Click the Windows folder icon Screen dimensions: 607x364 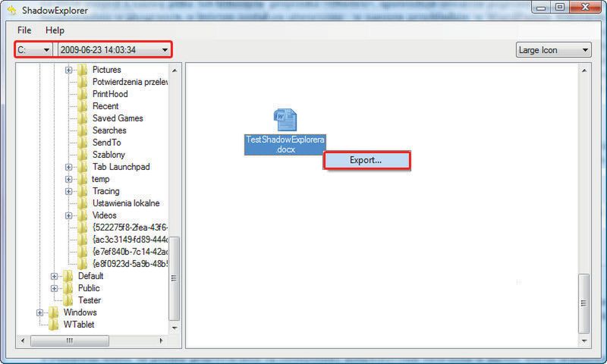[53, 312]
